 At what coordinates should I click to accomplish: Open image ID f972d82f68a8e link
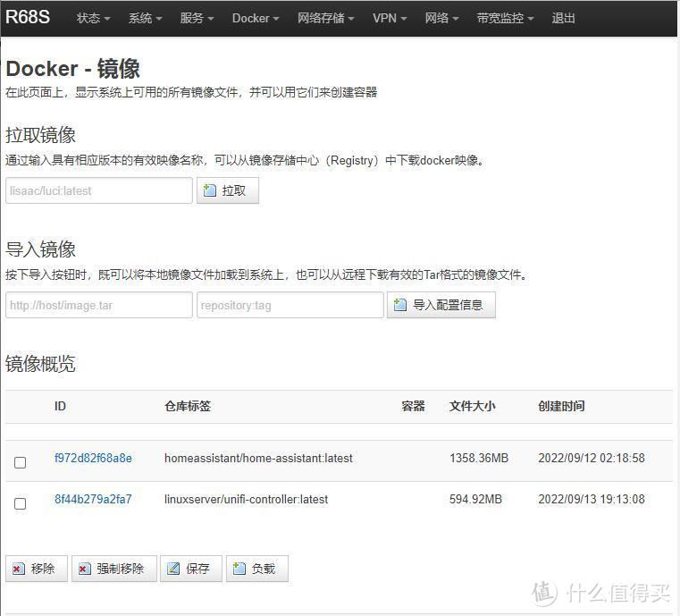(93, 458)
